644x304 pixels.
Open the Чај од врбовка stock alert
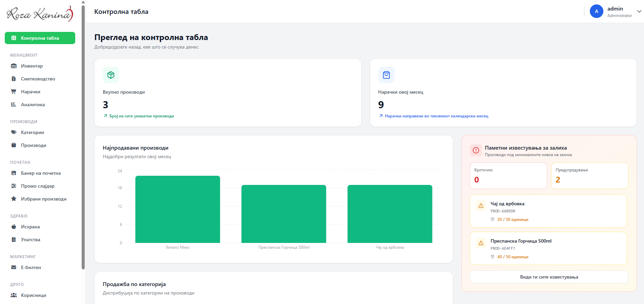click(x=548, y=211)
